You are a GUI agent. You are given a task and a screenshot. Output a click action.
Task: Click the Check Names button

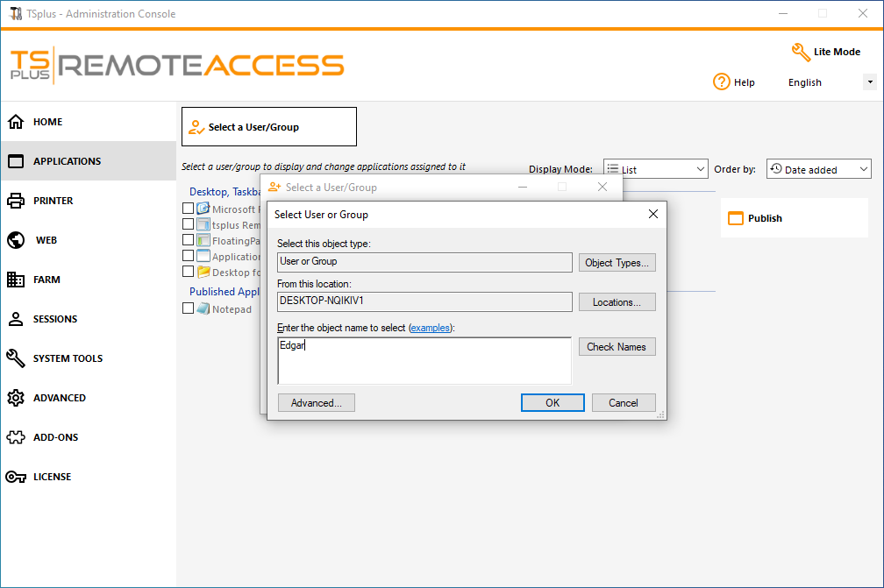(617, 346)
